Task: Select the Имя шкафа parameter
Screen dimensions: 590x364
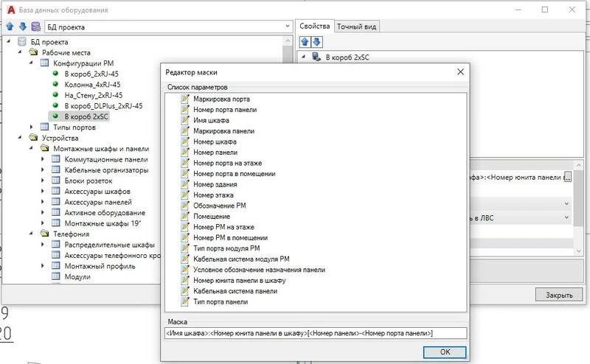Action: [210, 120]
